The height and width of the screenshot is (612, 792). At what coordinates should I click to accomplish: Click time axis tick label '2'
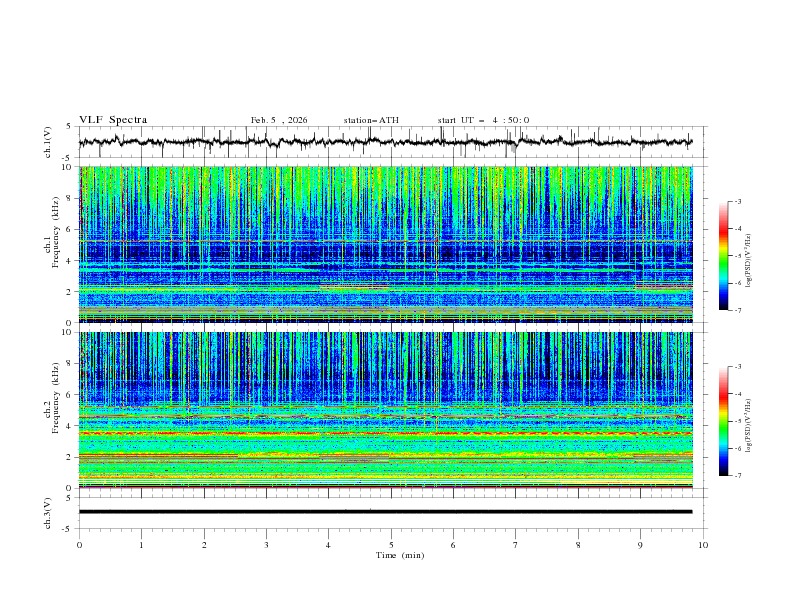[204, 545]
